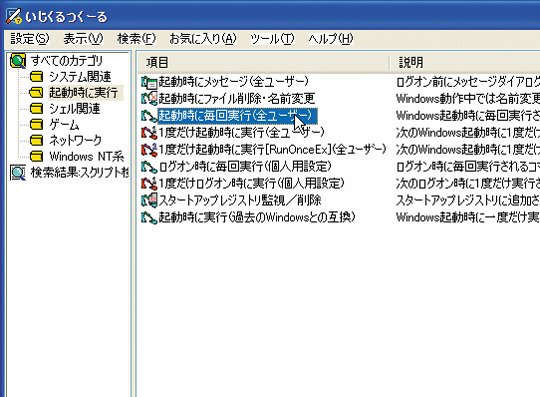Open the ツール(T) menu
The height and width of the screenshot is (397, 540).
(x=272, y=39)
